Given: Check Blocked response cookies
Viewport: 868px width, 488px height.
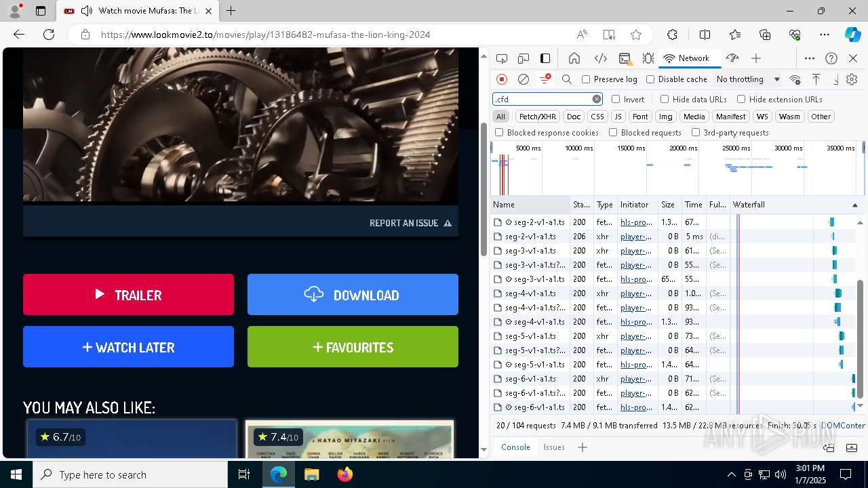Looking at the screenshot, I should tap(499, 133).
